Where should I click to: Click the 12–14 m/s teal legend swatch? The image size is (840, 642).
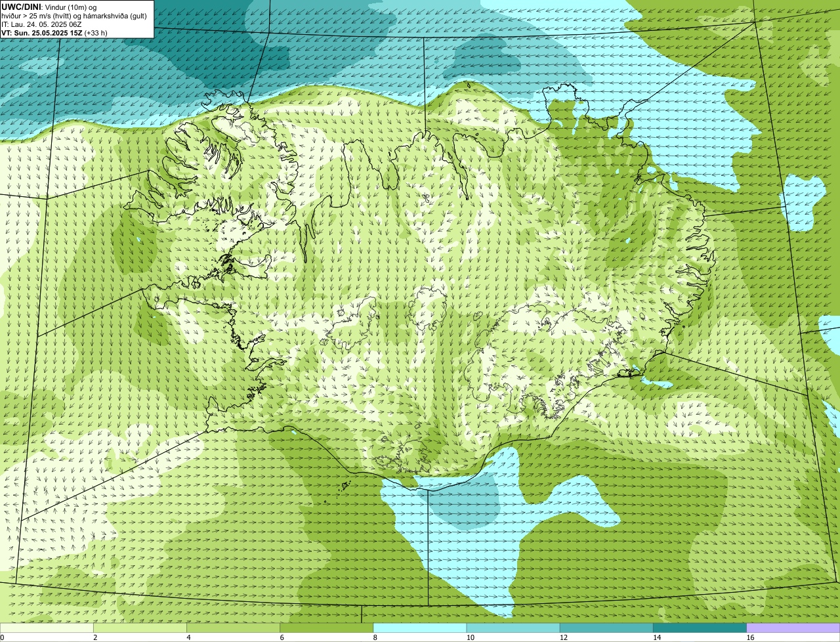click(606, 628)
